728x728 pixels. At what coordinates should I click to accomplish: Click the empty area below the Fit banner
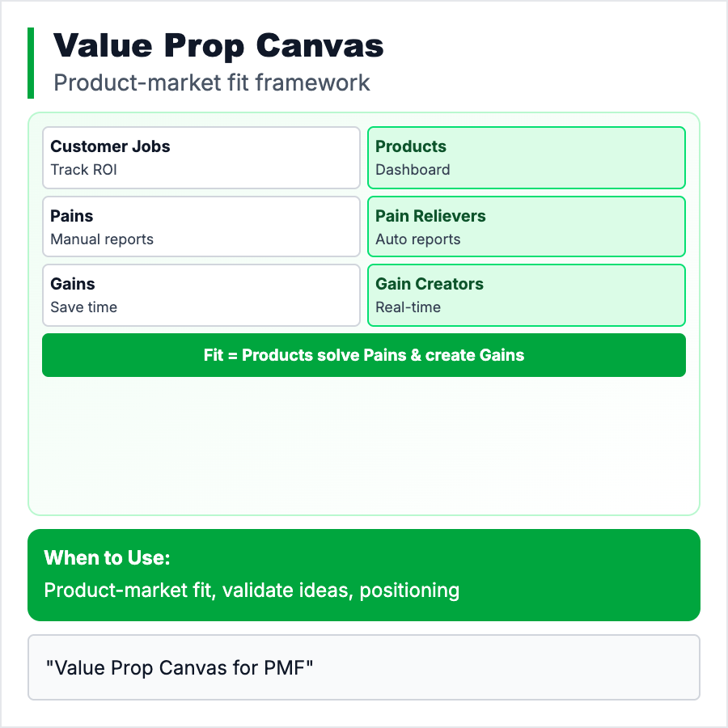pyautogui.click(x=364, y=445)
